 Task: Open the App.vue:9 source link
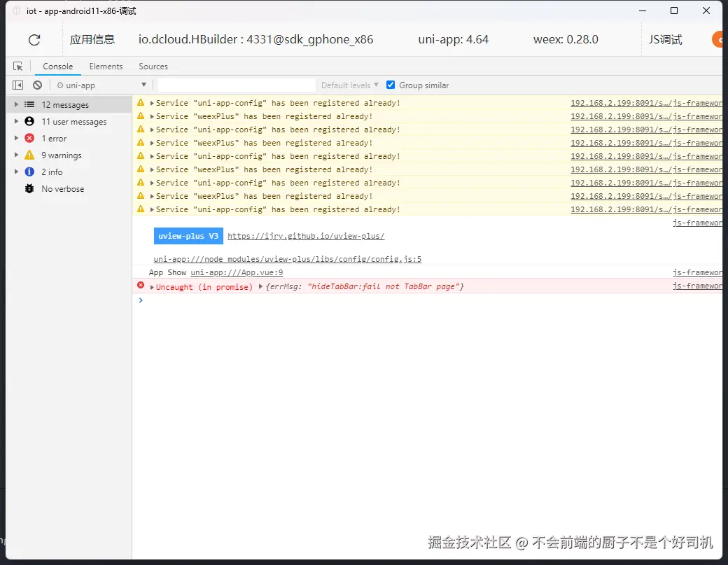click(237, 272)
